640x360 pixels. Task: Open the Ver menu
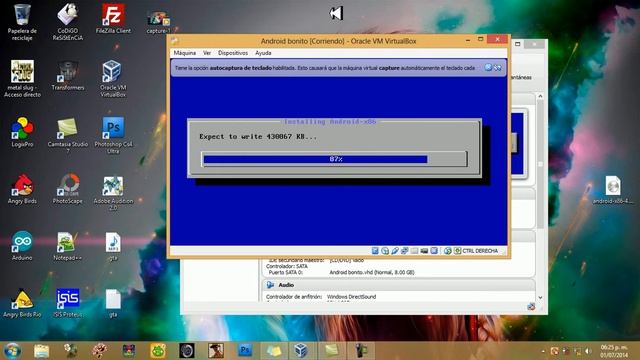click(x=207, y=53)
